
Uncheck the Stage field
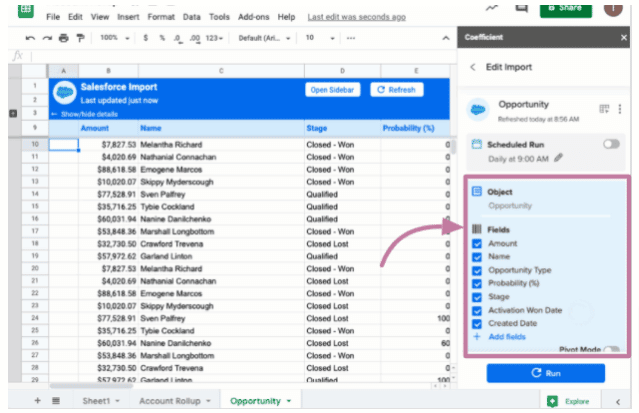[x=477, y=297]
